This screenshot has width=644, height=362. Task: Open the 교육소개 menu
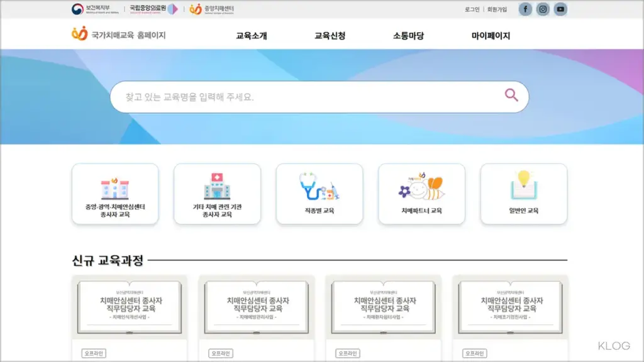tap(252, 36)
